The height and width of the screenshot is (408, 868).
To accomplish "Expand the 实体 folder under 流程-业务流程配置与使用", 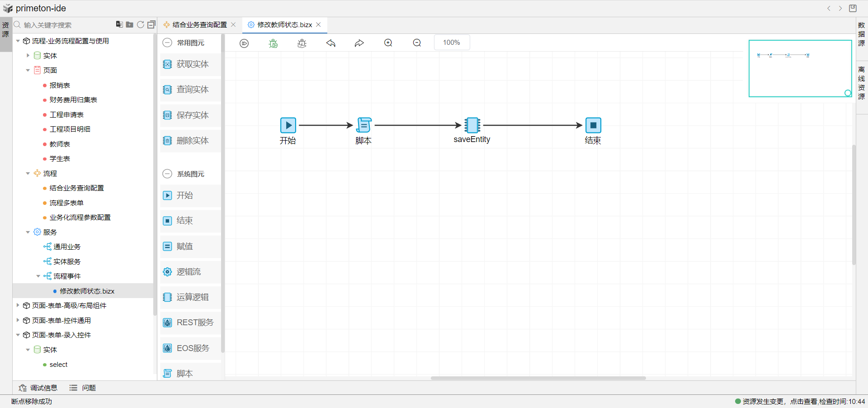I will [28, 56].
